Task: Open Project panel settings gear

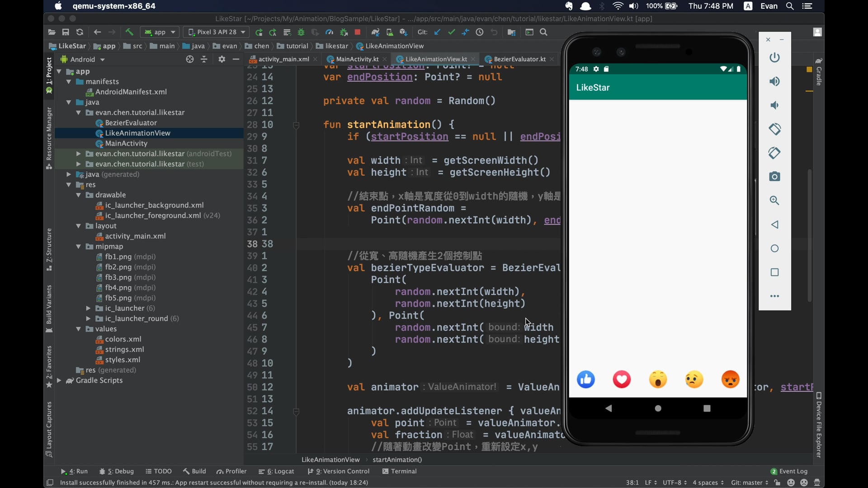Action: click(x=222, y=59)
